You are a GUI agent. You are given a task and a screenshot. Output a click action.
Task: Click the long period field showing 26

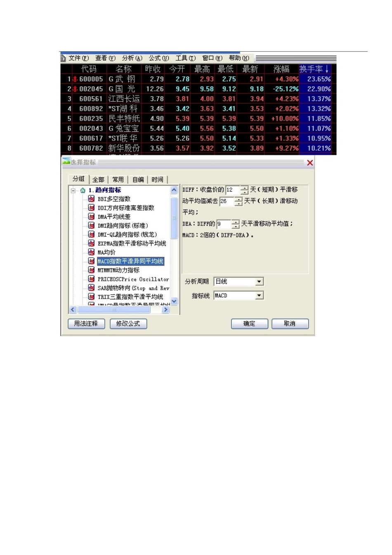(227, 201)
